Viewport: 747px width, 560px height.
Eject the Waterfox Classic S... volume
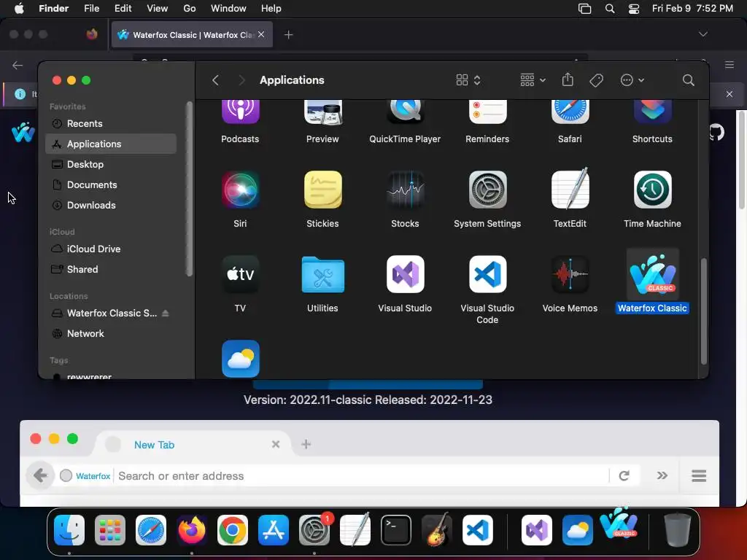166,313
